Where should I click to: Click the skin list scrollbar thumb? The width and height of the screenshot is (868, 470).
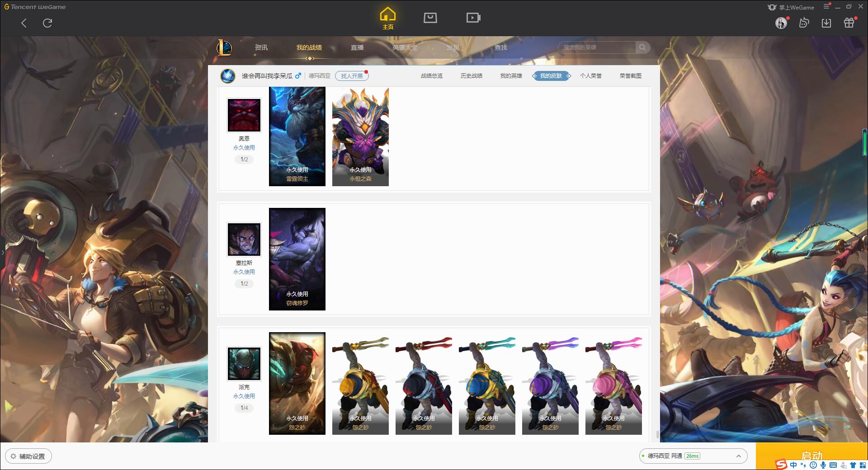point(657,435)
